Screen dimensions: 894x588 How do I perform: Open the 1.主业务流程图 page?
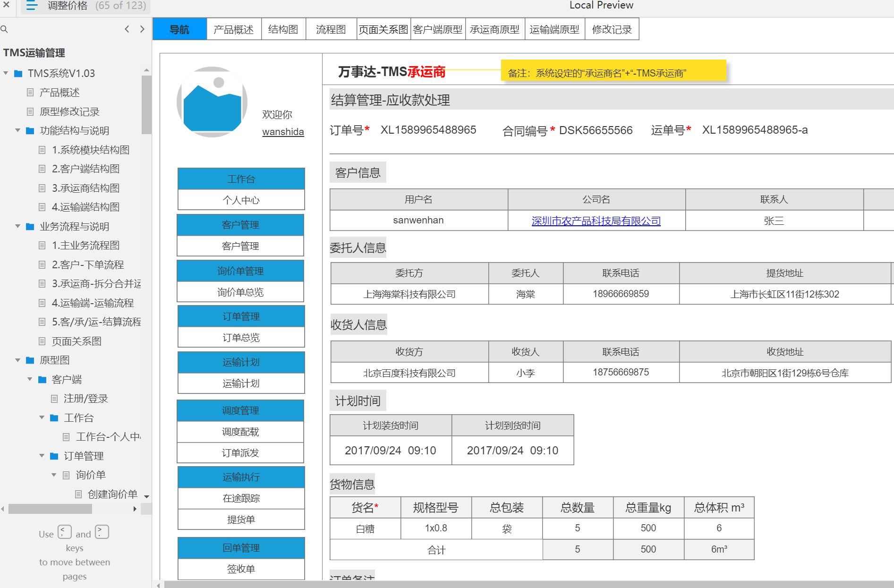[x=85, y=245]
